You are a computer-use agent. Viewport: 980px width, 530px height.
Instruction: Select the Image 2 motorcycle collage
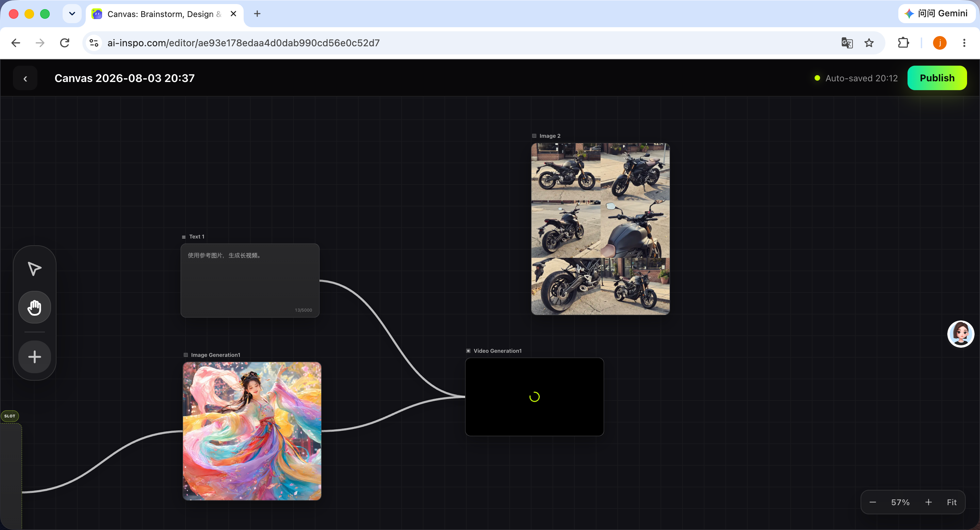click(600, 229)
